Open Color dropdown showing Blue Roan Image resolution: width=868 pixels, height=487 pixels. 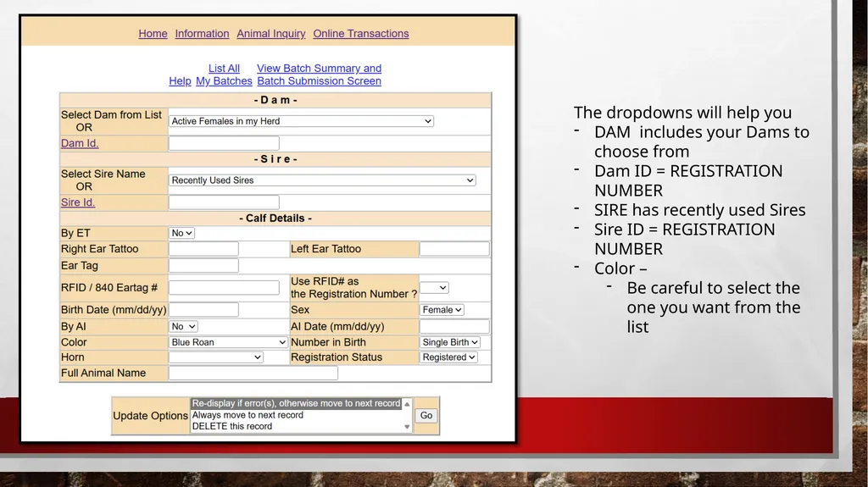pos(228,342)
